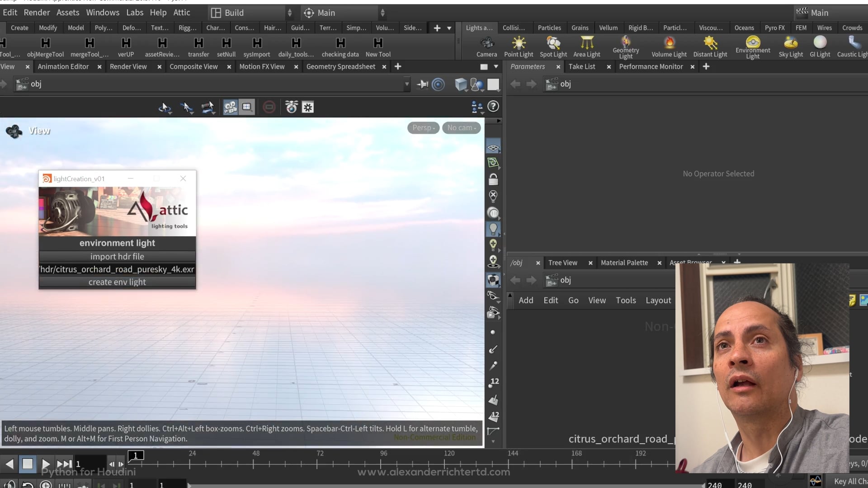Run the checking data shelf tool
This screenshot has height=488, width=868.
[x=340, y=47]
